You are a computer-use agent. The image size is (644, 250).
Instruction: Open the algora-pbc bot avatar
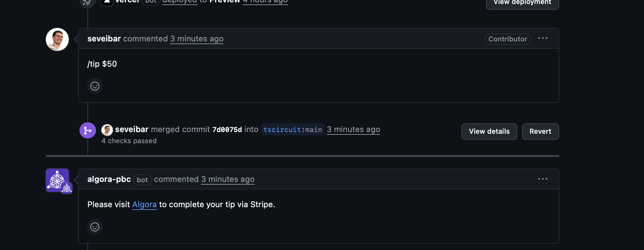tap(58, 180)
